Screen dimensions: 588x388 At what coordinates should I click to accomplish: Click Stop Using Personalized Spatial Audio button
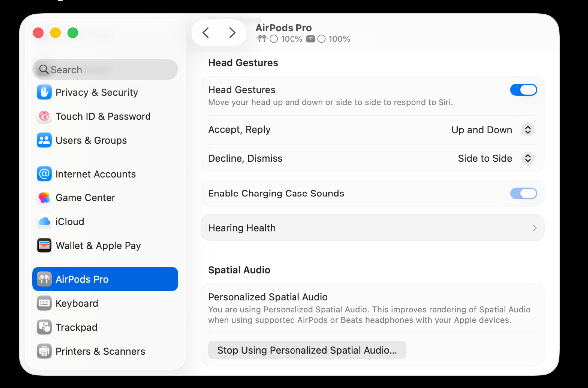tap(307, 350)
